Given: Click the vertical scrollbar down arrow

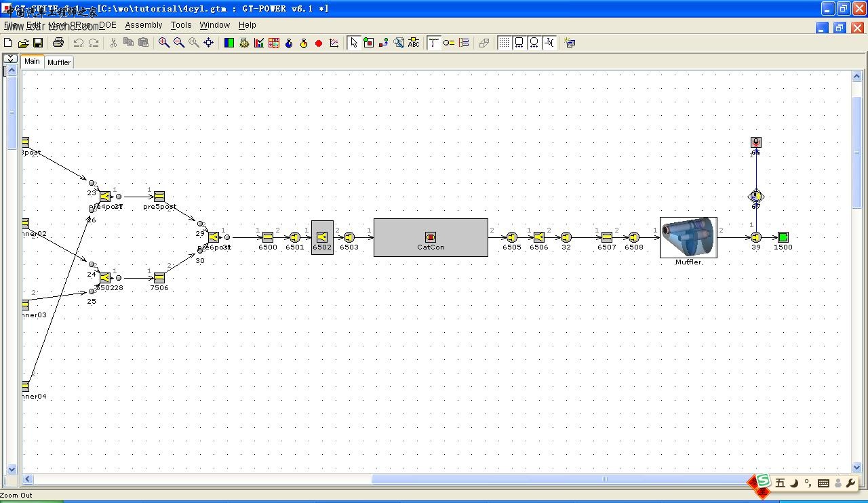Looking at the screenshot, I should pos(857,467).
